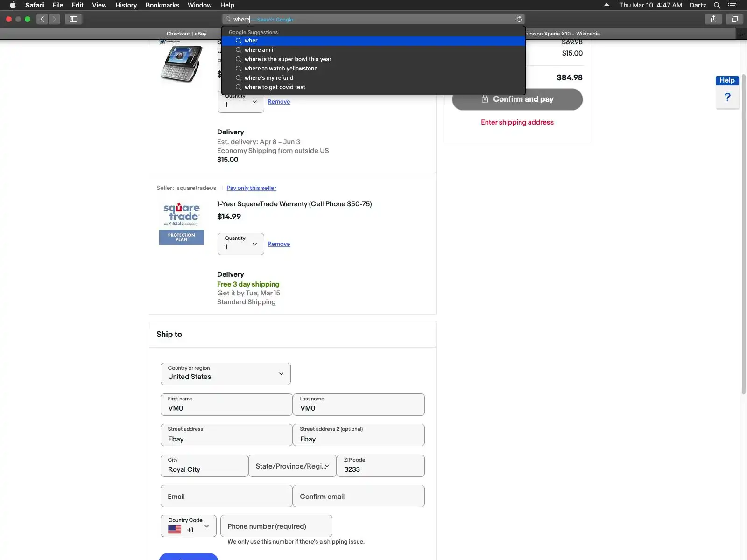The height and width of the screenshot is (560, 747).
Task: Open the State/Province/Region dropdown
Action: point(292,466)
